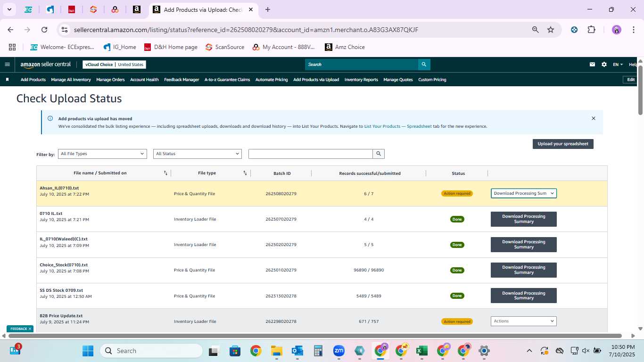Open the mail messages envelope icon

tap(592, 65)
